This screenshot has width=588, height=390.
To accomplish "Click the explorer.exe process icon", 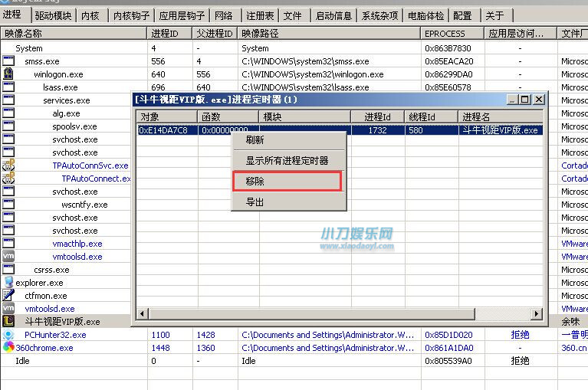I will tap(8, 283).
